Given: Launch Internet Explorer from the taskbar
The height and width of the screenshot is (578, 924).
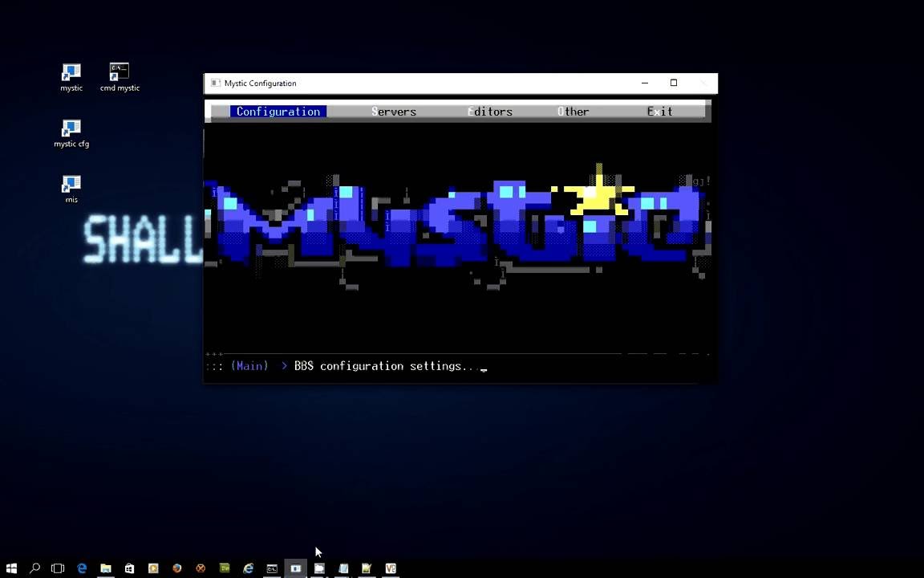Looking at the screenshot, I should (x=248, y=568).
